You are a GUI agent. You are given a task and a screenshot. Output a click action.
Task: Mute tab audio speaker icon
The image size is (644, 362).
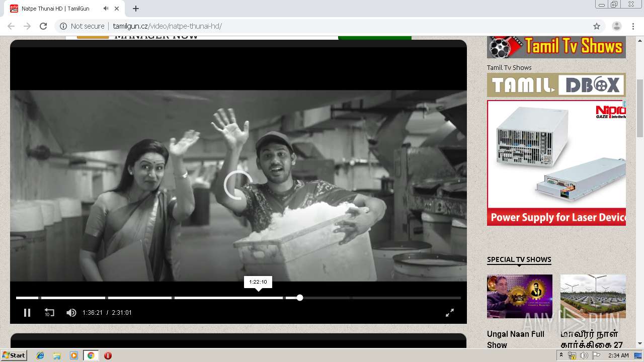[x=106, y=9]
